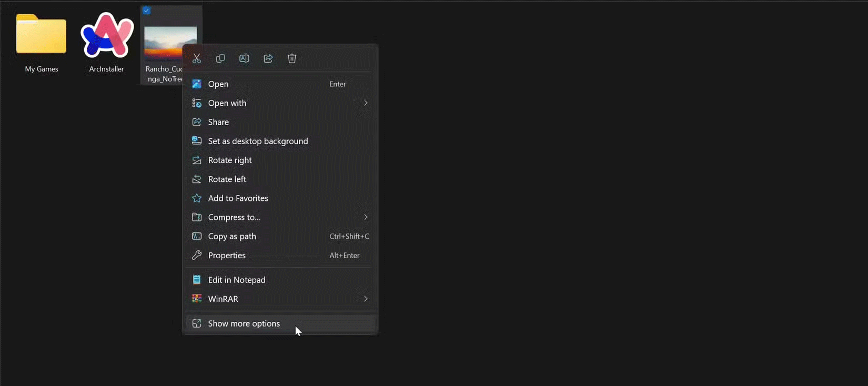The image size is (868, 386).
Task: Click the Cut scissors icon
Action: point(197,58)
